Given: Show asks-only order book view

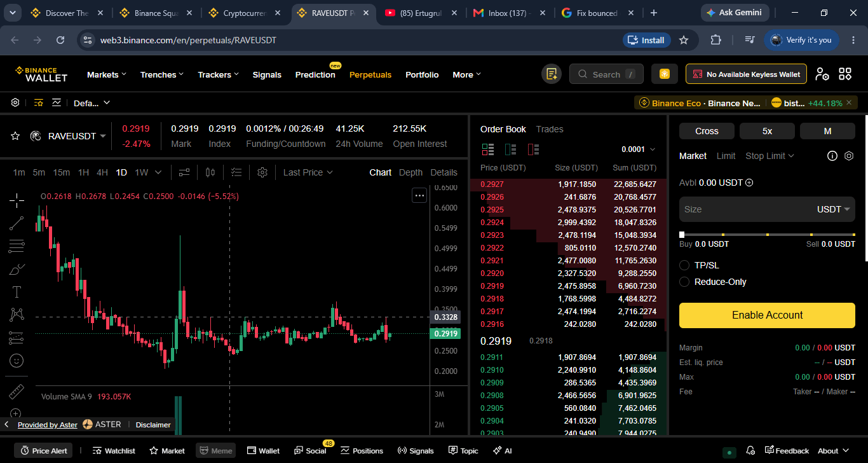Looking at the screenshot, I should [x=533, y=149].
